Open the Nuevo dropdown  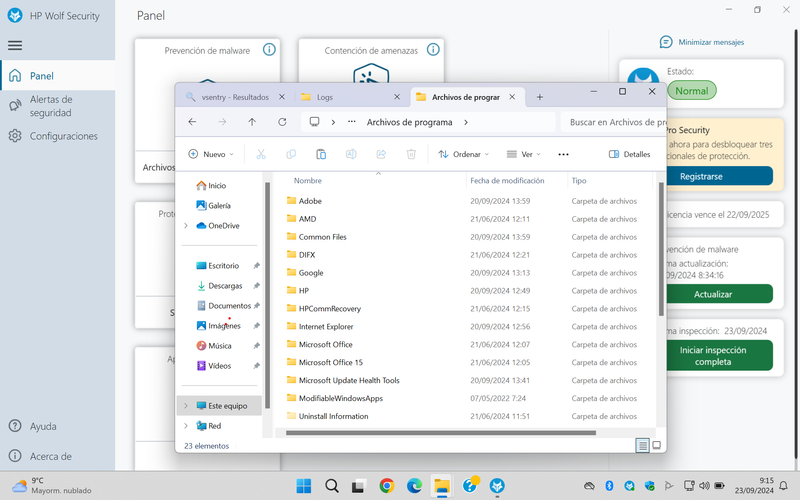tap(211, 154)
